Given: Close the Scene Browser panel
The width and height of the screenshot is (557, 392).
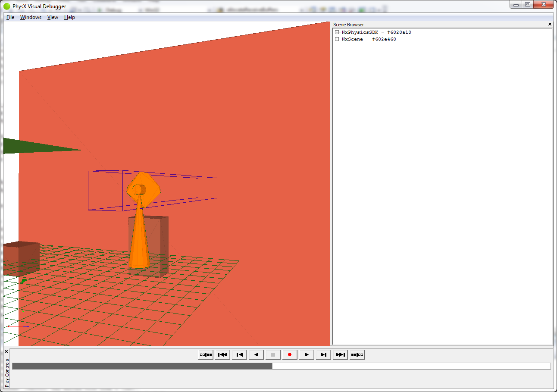Looking at the screenshot, I should (x=550, y=25).
